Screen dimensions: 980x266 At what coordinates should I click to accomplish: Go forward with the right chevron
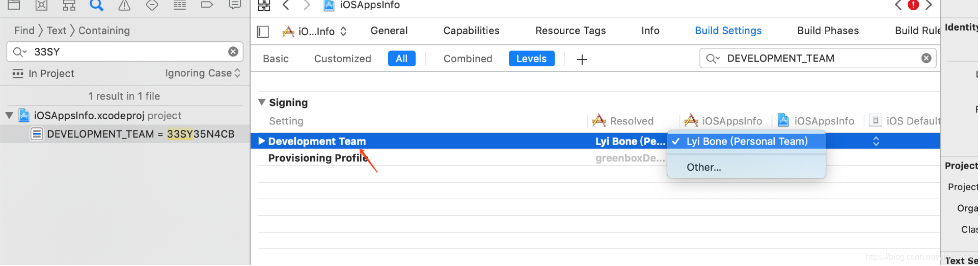pyautogui.click(x=307, y=5)
